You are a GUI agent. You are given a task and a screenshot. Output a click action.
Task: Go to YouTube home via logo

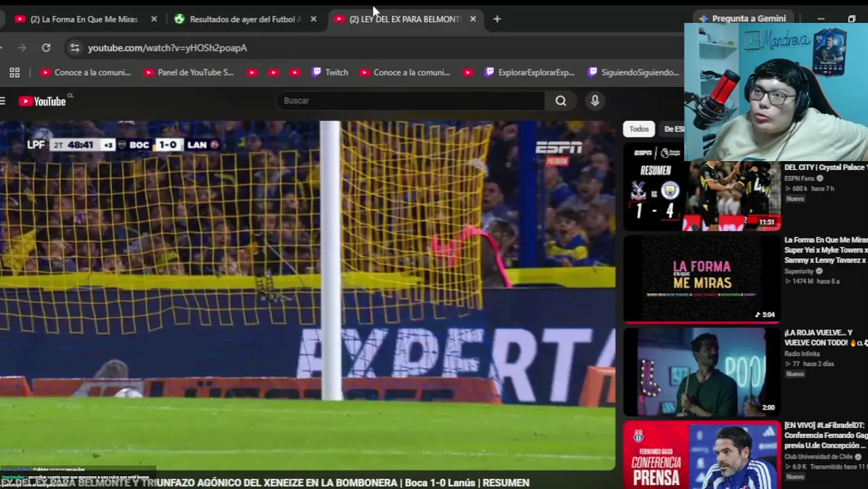(x=43, y=101)
